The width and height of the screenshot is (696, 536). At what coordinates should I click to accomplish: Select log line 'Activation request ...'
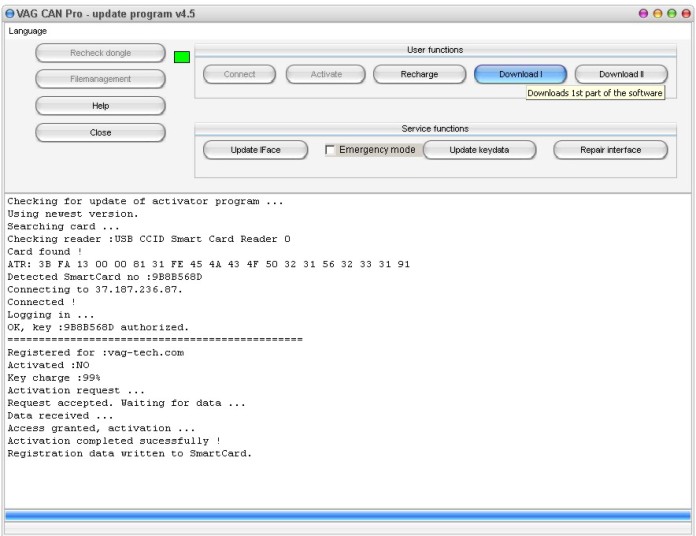(76, 390)
